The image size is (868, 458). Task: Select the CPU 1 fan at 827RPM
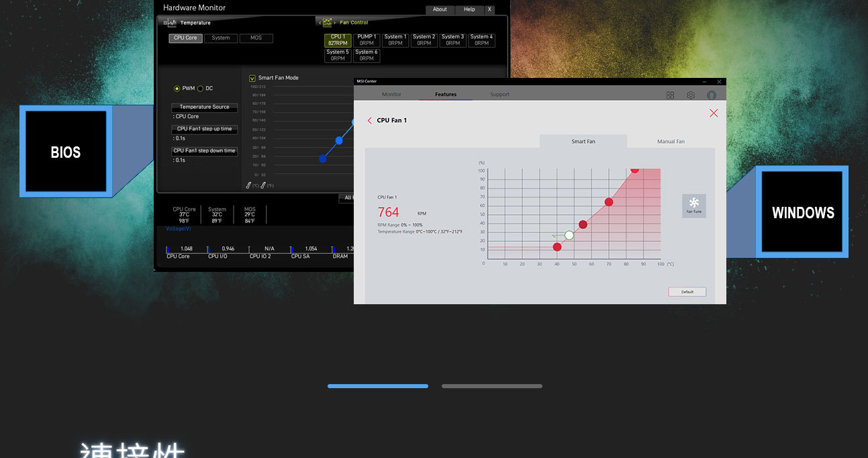(338, 40)
